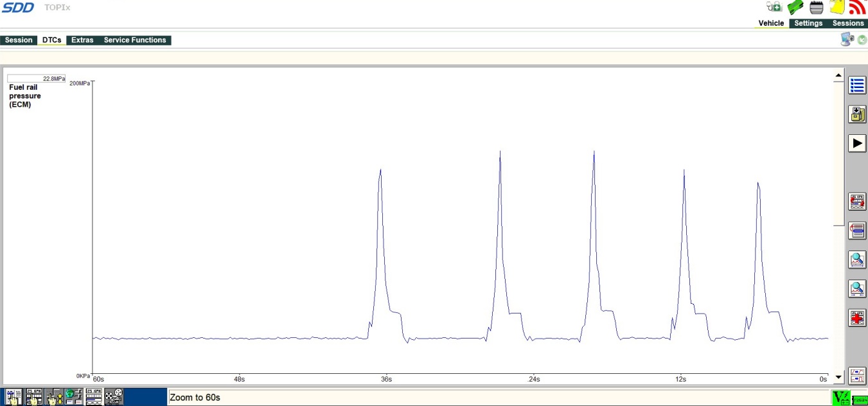Open the Extras tab
Screen dimensions: 868x406
point(82,40)
